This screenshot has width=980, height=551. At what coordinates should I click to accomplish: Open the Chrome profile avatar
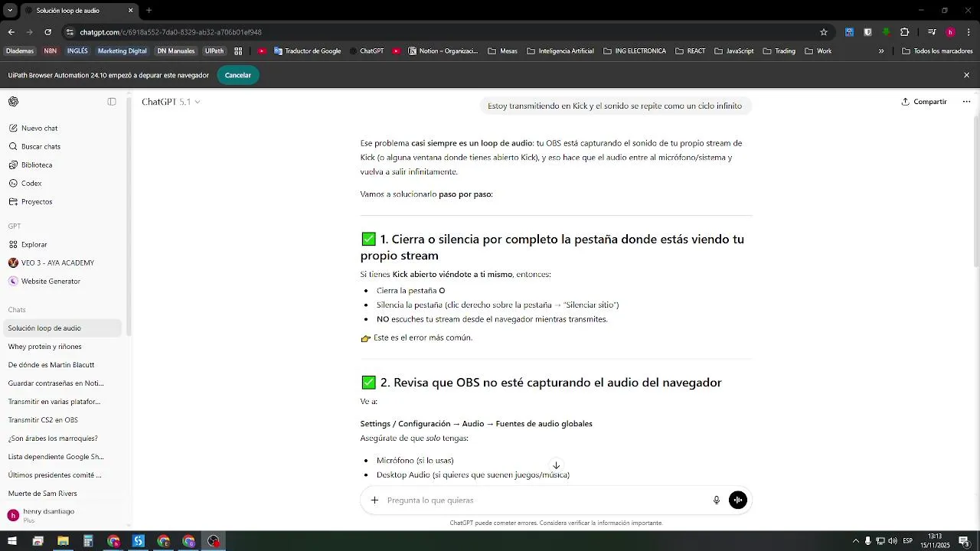pyautogui.click(x=950, y=32)
